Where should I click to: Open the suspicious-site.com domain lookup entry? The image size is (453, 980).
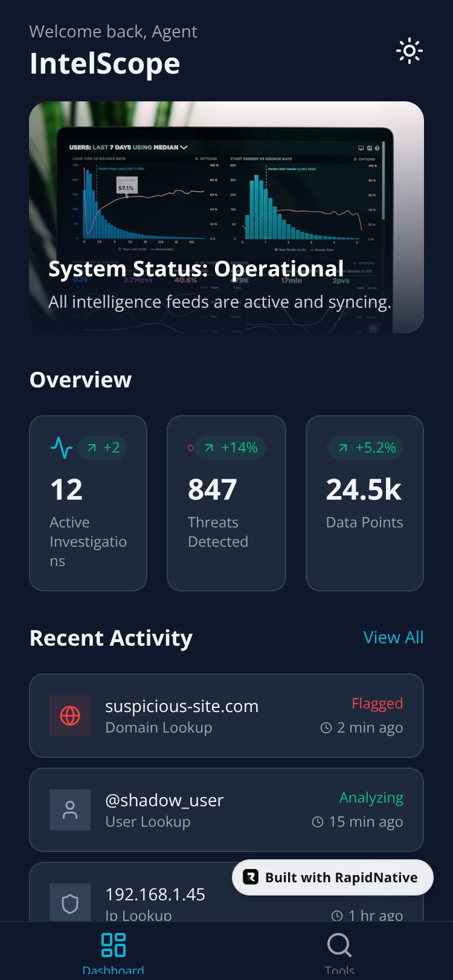tap(181, 716)
